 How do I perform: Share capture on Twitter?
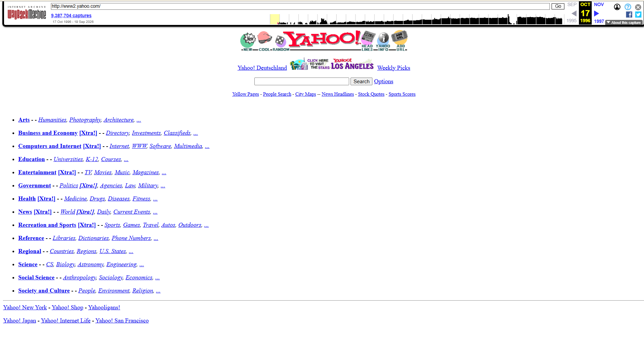pos(638,14)
